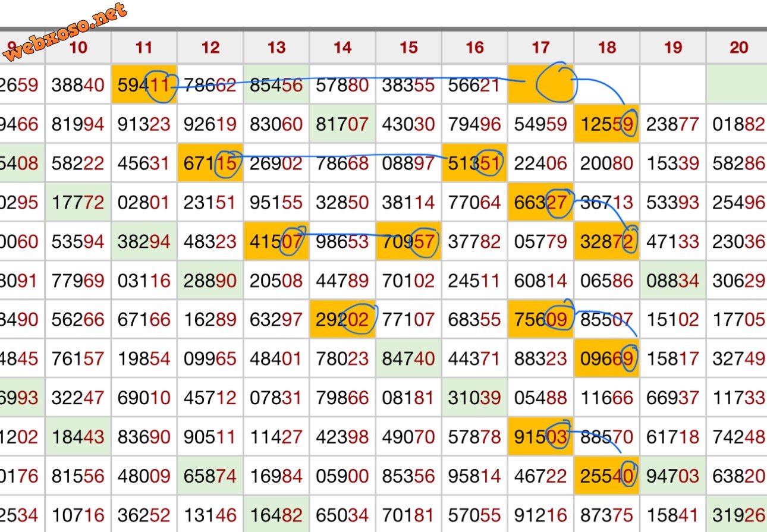This screenshot has width=767, height=532.
Task: Click column header 17
Action: (x=540, y=48)
